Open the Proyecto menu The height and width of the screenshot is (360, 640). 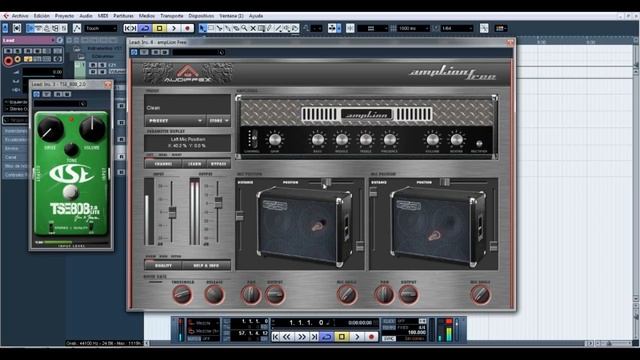click(64, 16)
